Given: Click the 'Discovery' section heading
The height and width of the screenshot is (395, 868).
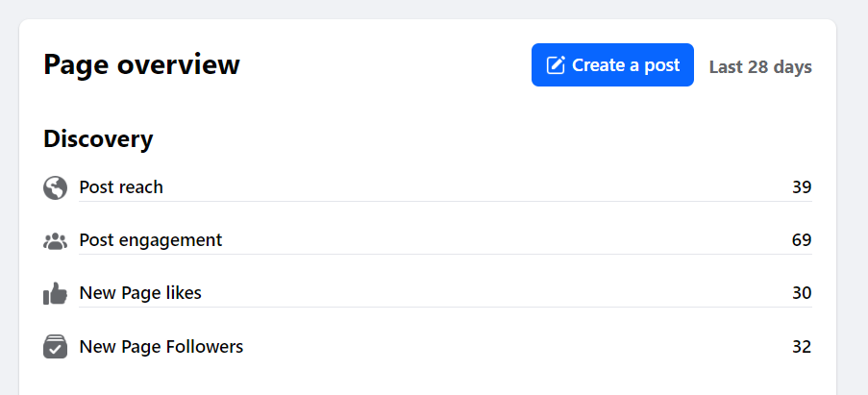Looking at the screenshot, I should (x=98, y=139).
